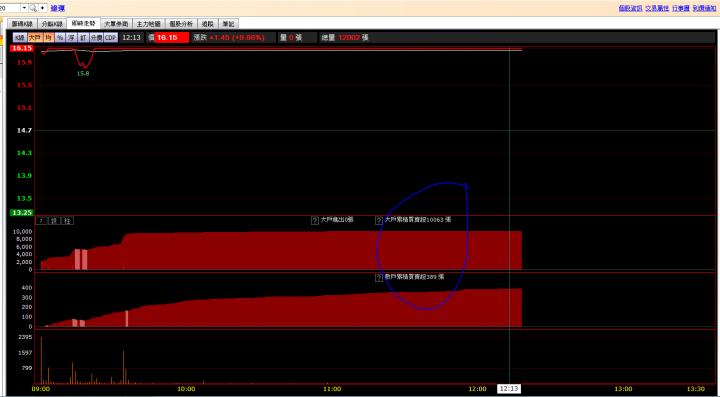Click the 15.8 low-price label on chart
The height and width of the screenshot is (397, 720).
[x=83, y=73]
